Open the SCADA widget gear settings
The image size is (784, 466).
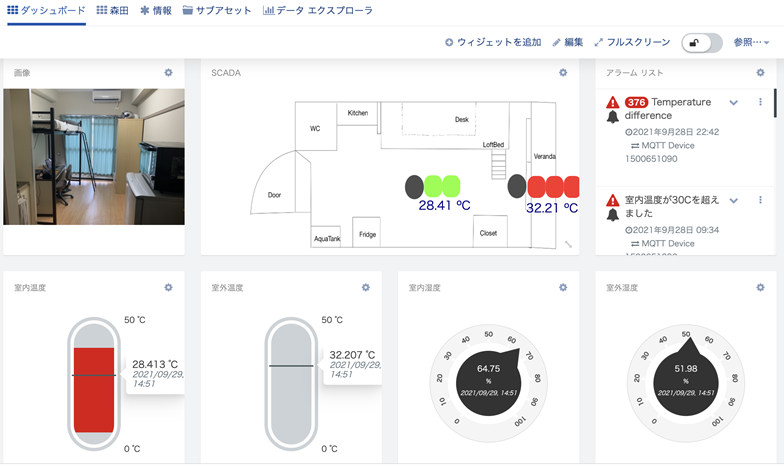pos(563,72)
